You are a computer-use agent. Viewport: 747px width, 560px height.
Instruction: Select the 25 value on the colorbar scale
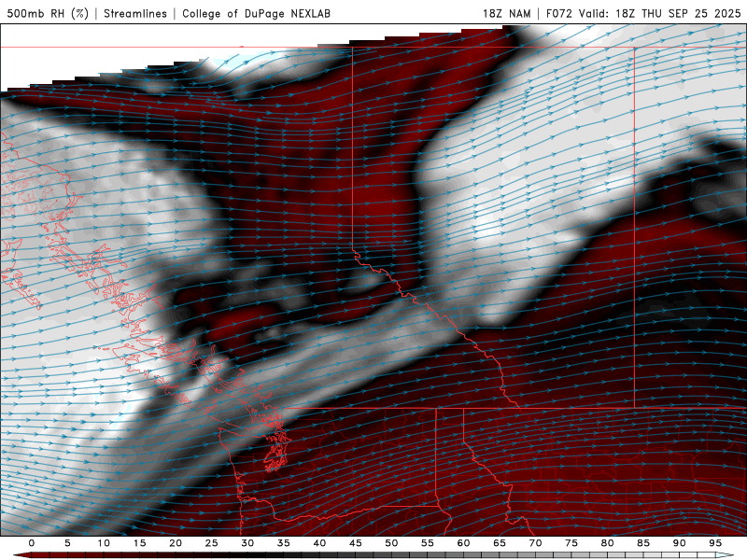click(x=212, y=543)
